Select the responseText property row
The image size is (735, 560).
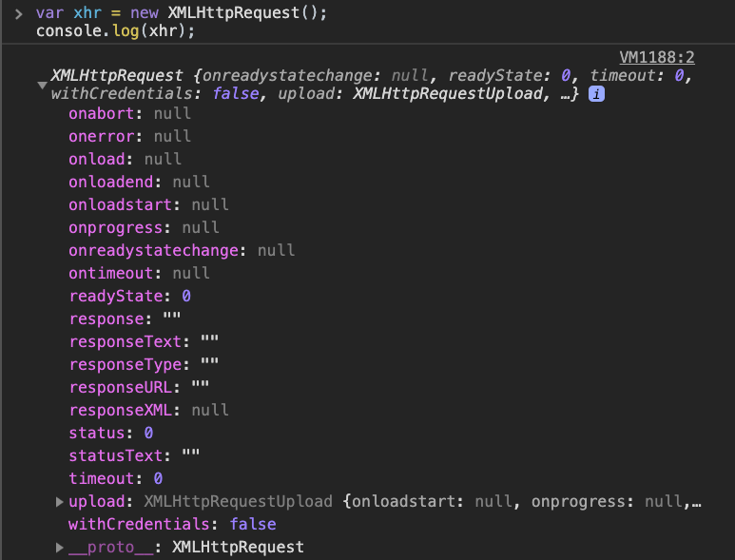[144, 341]
